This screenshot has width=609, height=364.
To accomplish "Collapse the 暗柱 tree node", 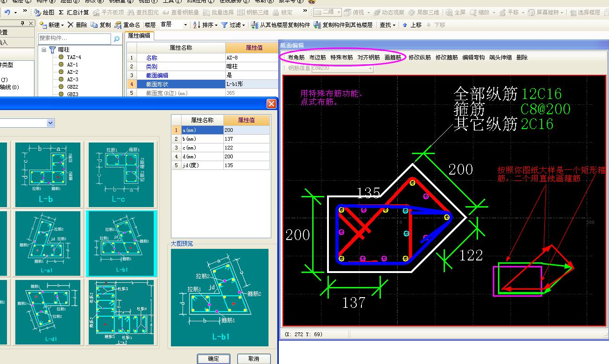I will tap(44, 50).
